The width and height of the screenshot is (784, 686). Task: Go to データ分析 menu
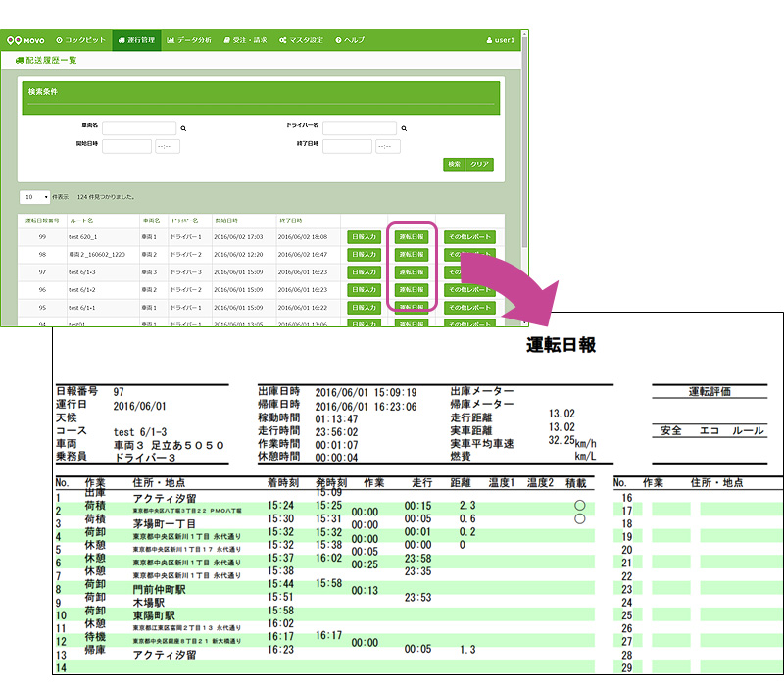pyautogui.click(x=189, y=40)
